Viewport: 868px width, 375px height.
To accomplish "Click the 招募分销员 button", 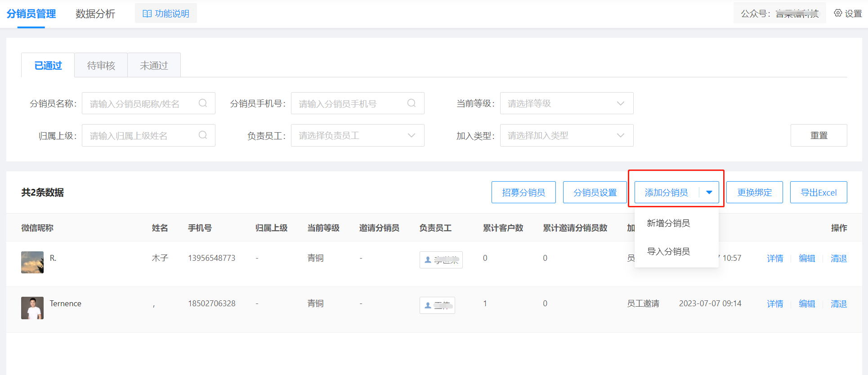I will point(523,192).
